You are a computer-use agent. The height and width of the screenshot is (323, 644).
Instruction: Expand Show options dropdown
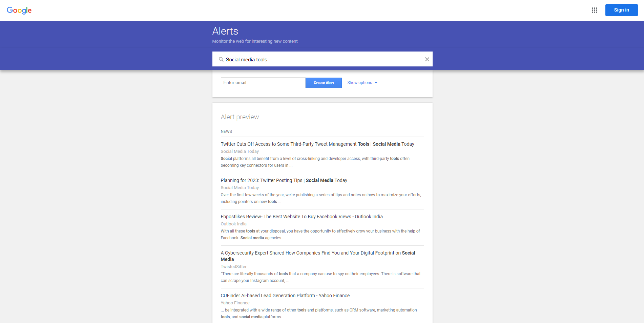[x=362, y=83]
